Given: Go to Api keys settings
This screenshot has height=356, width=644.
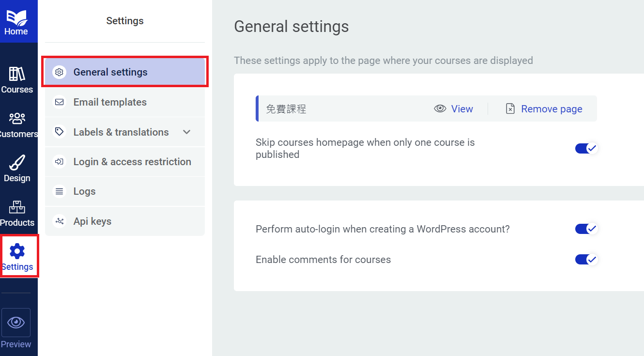Looking at the screenshot, I should point(125,221).
